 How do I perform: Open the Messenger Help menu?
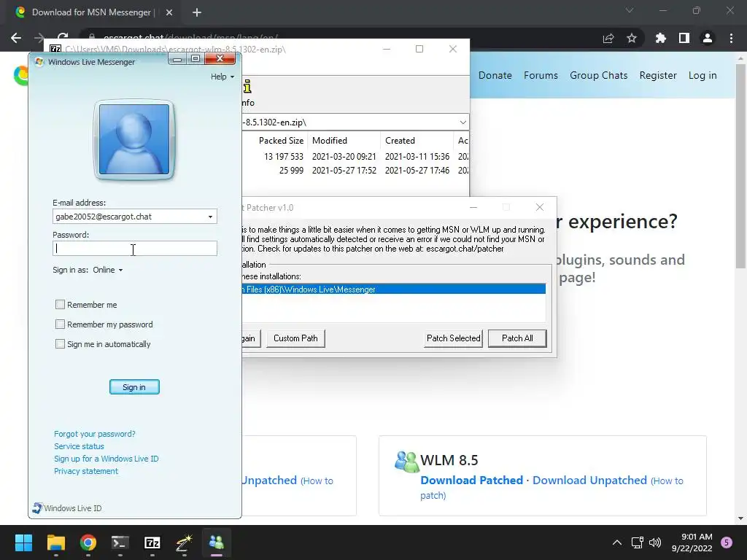pos(222,77)
